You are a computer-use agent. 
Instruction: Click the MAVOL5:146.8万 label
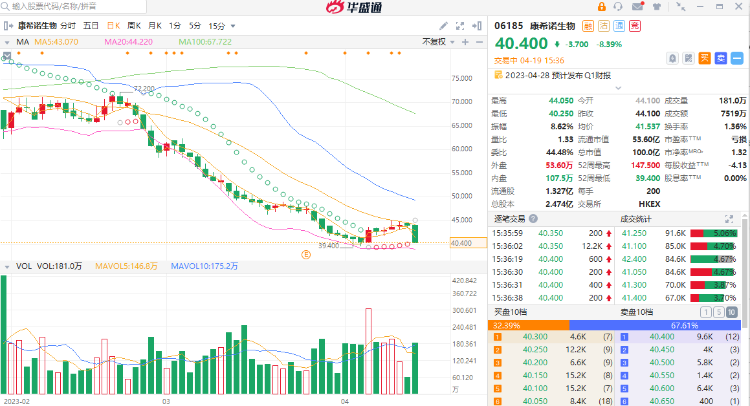coord(126,266)
